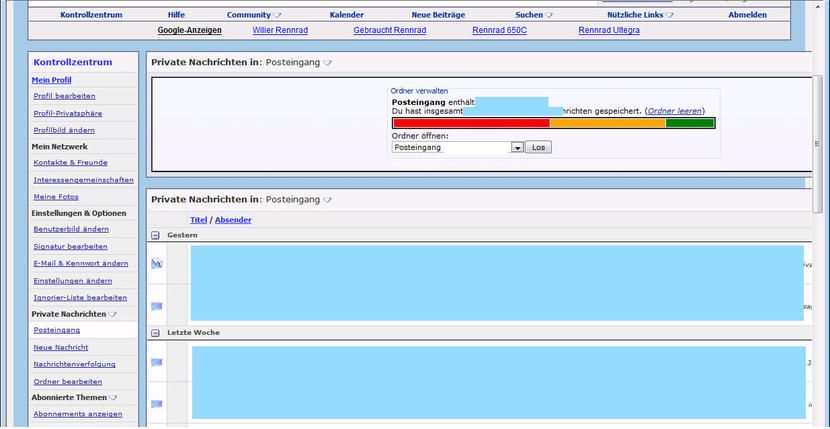
Task: Sort messages by Titel
Action: [198, 219]
